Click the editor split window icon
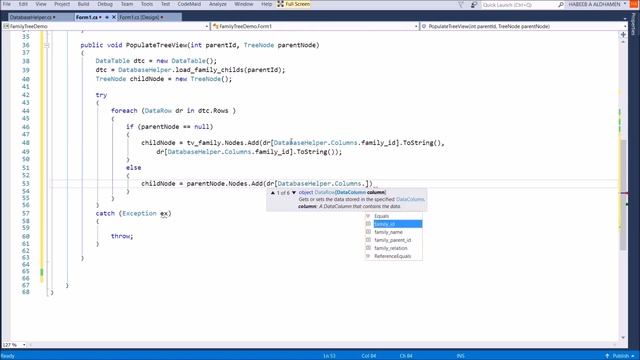This screenshot has height=360, width=640. pos(623,35)
